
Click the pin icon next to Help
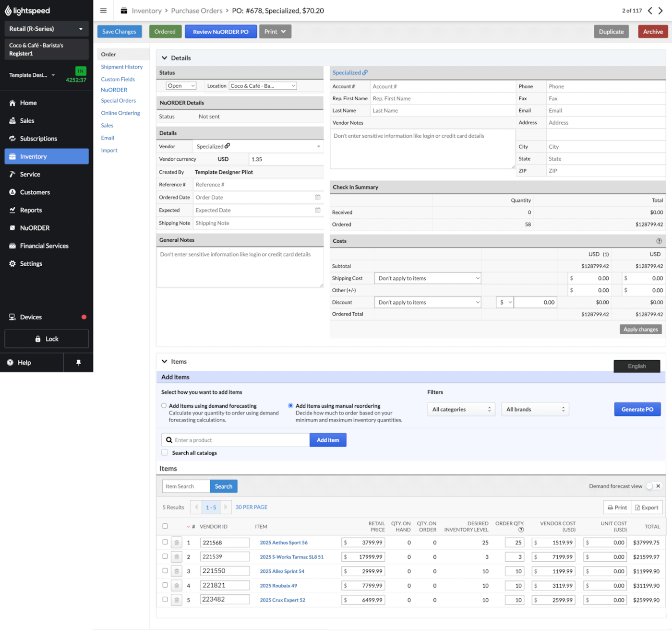coord(78,363)
